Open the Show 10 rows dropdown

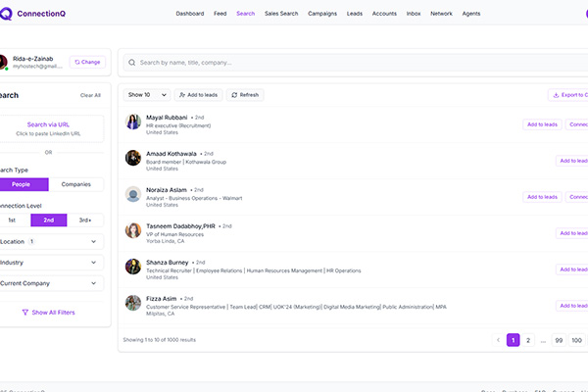[145, 95]
